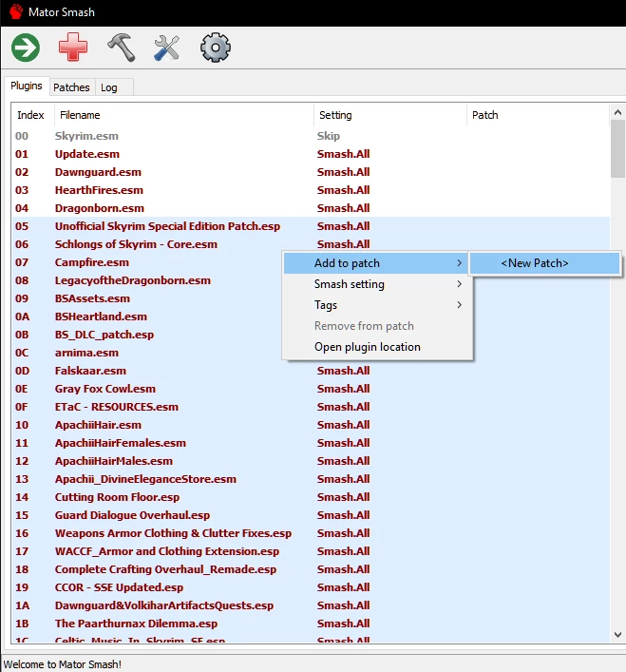626x672 pixels.
Task: Select <New Patch> submenu entry
Action: [544, 263]
